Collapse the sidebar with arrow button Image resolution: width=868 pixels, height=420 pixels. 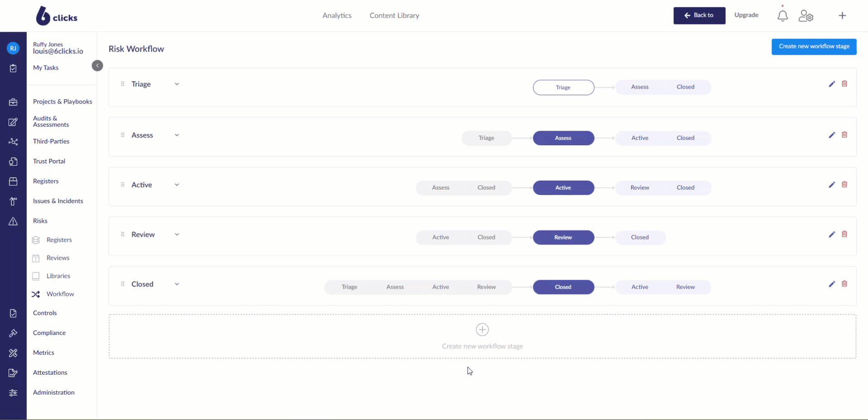coord(97,66)
